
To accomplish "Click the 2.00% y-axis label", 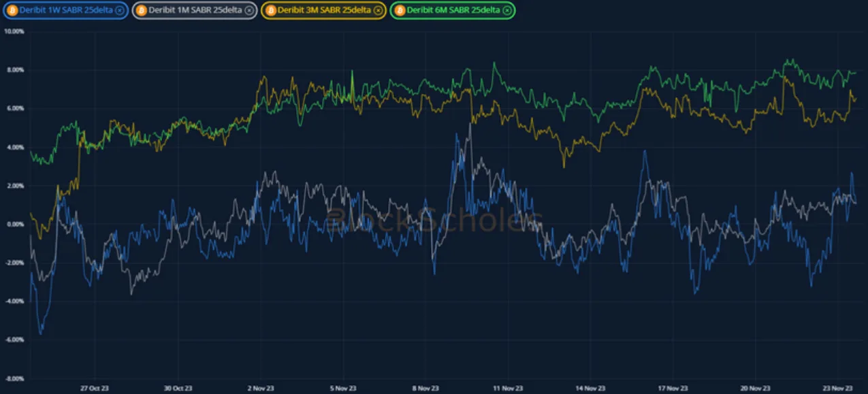I will coord(16,186).
